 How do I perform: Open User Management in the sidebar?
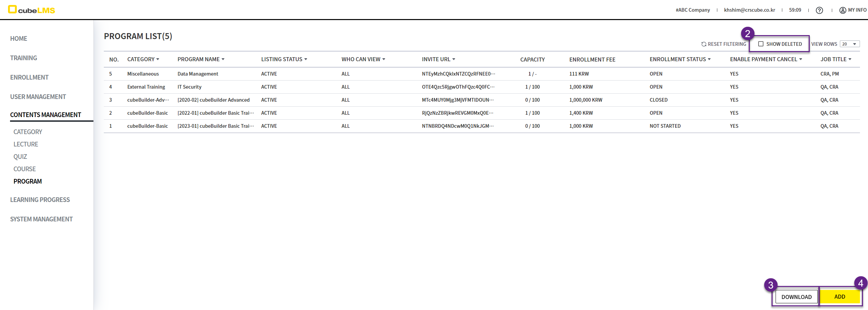pos(38,97)
